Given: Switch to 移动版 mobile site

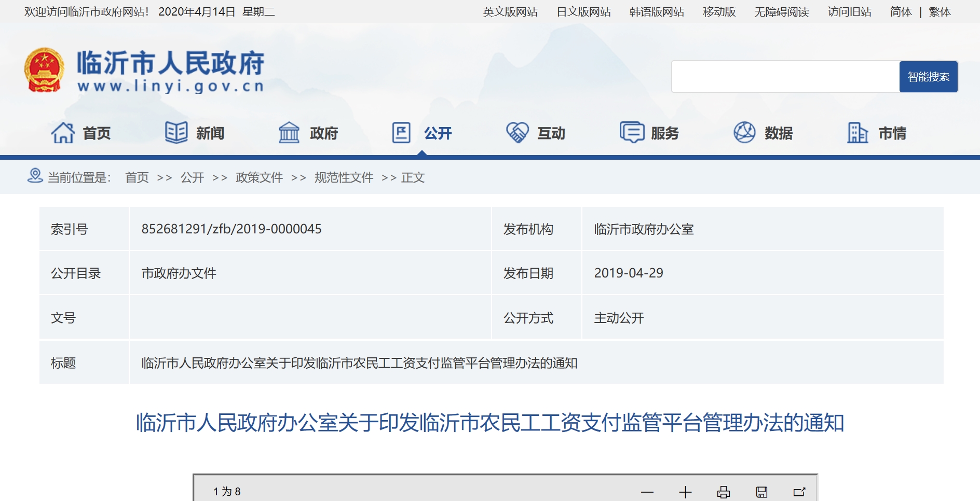Looking at the screenshot, I should tap(719, 12).
